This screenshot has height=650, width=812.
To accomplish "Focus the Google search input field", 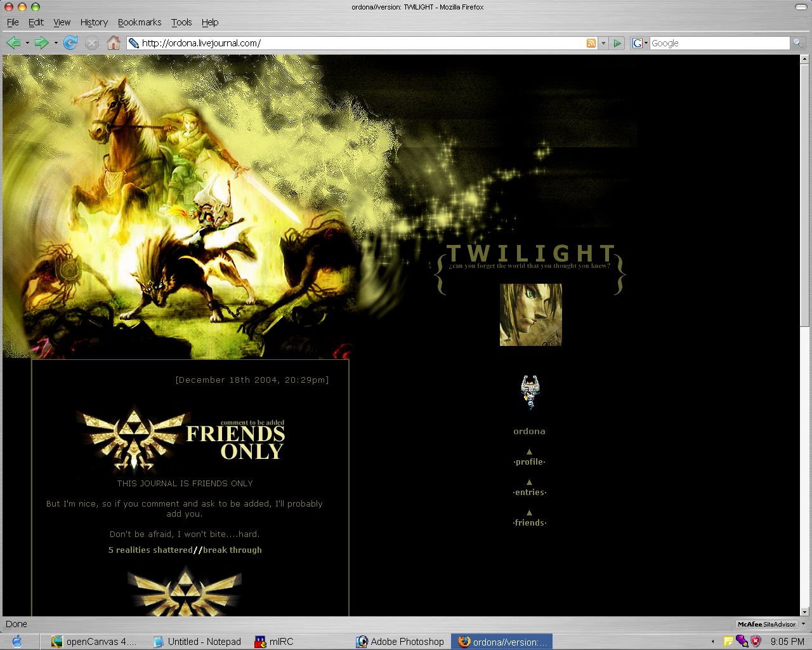I will click(719, 43).
